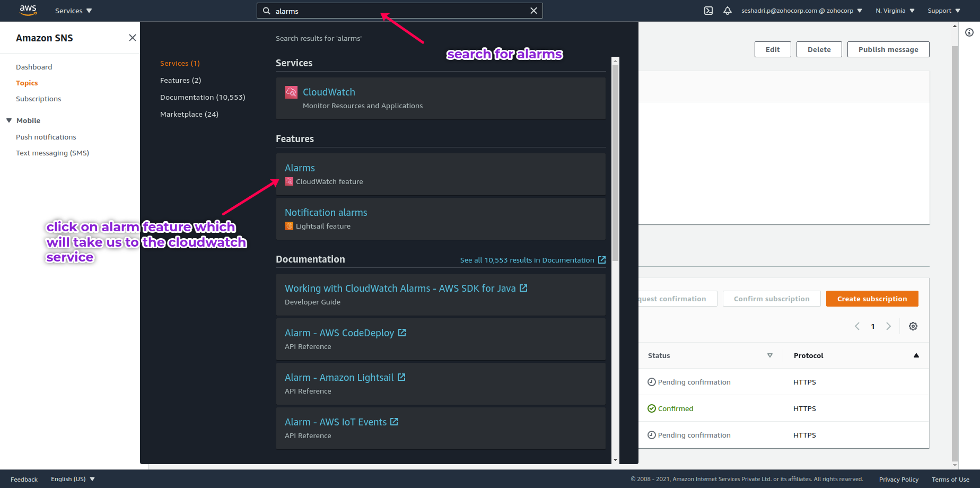Focus the alarms search input field
The height and width of the screenshot is (488, 980).
400,11
